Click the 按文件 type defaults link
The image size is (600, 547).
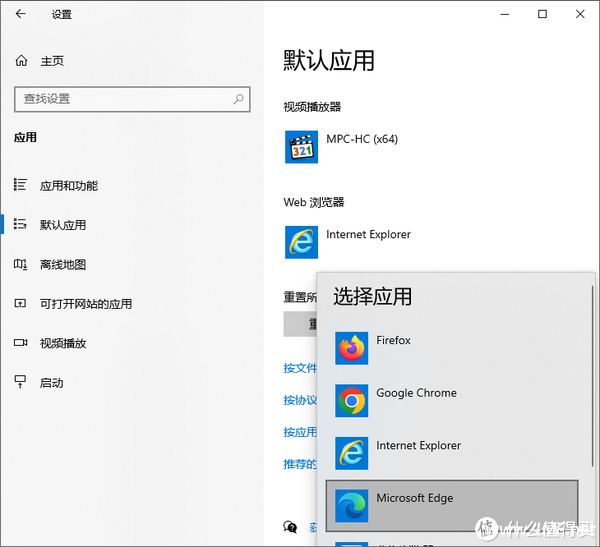coord(300,369)
